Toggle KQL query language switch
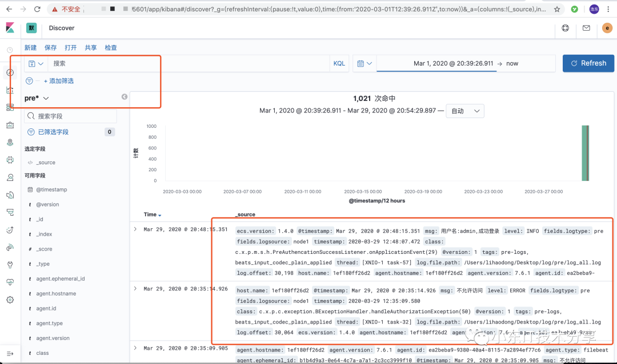Image resolution: width=617 pixels, height=364 pixels. [339, 63]
